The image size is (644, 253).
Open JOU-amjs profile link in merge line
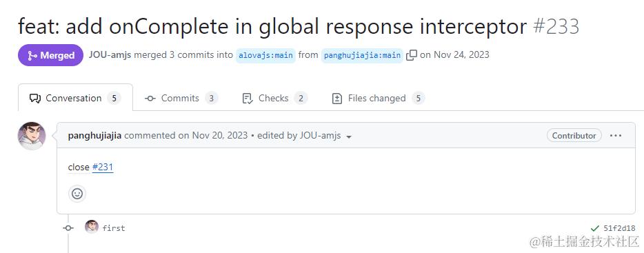click(110, 54)
